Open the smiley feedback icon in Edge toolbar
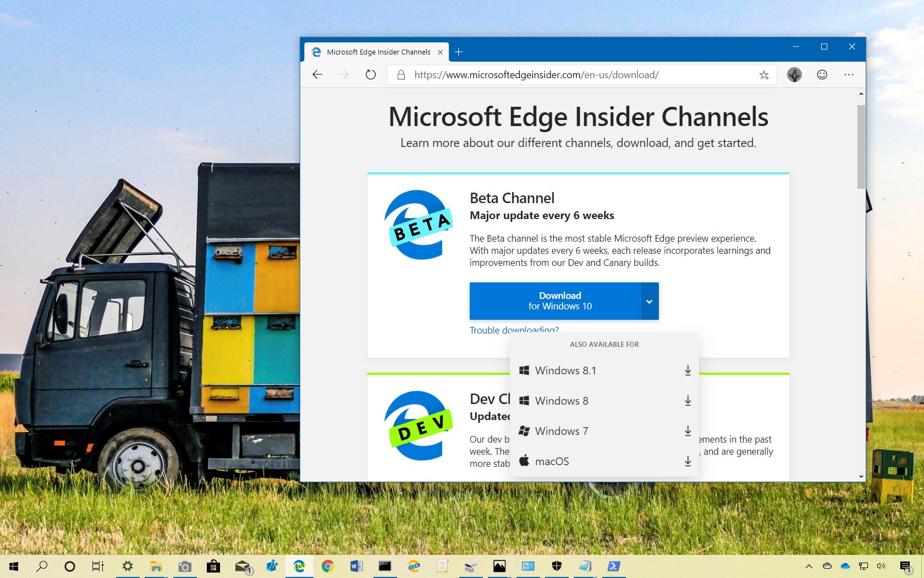The image size is (924, 578). click(x=822, y=75)
